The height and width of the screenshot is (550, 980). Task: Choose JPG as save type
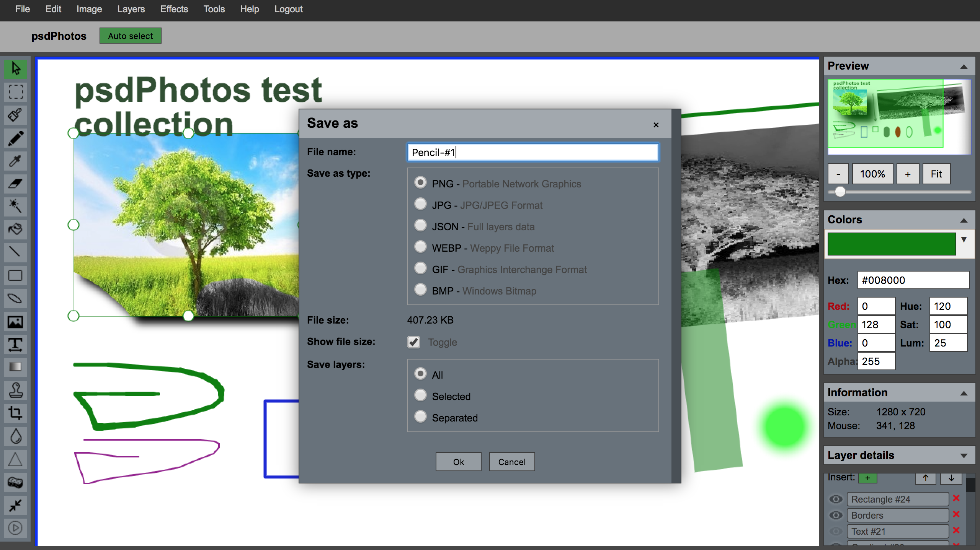pyautogui.click(x=421, y=204)
